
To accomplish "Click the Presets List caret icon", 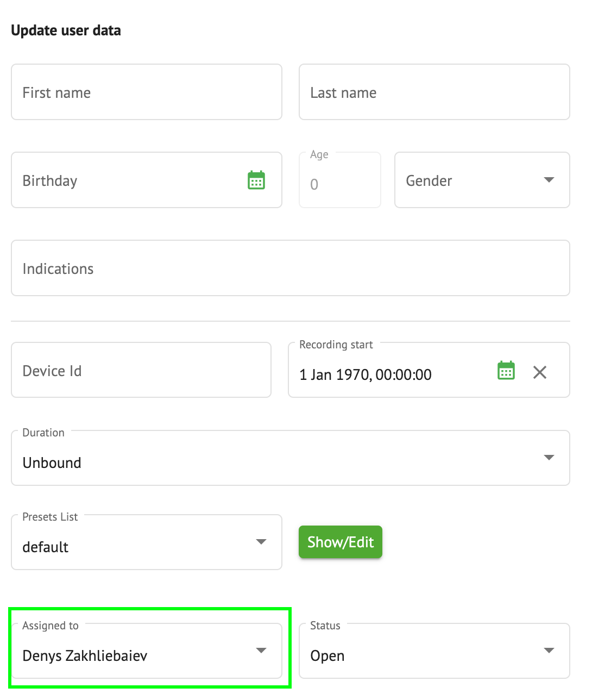I will (261, 542).
